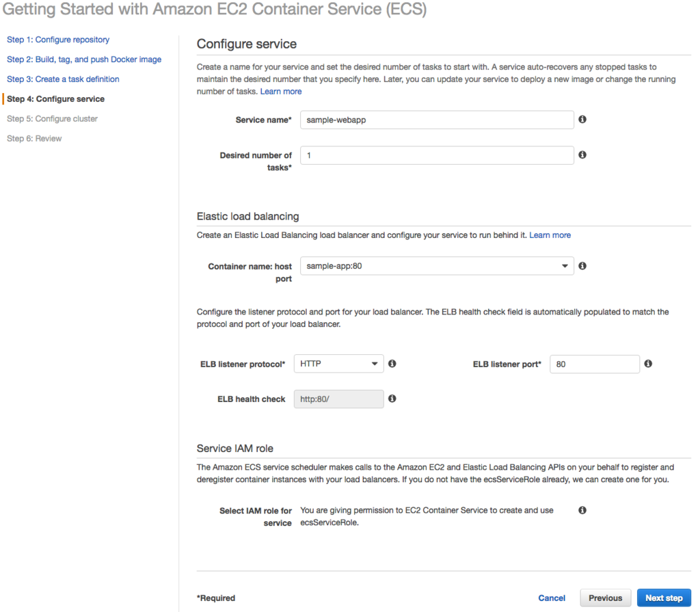Click the Next step button
The image size is (700, 612).
[x=664, y=598]
